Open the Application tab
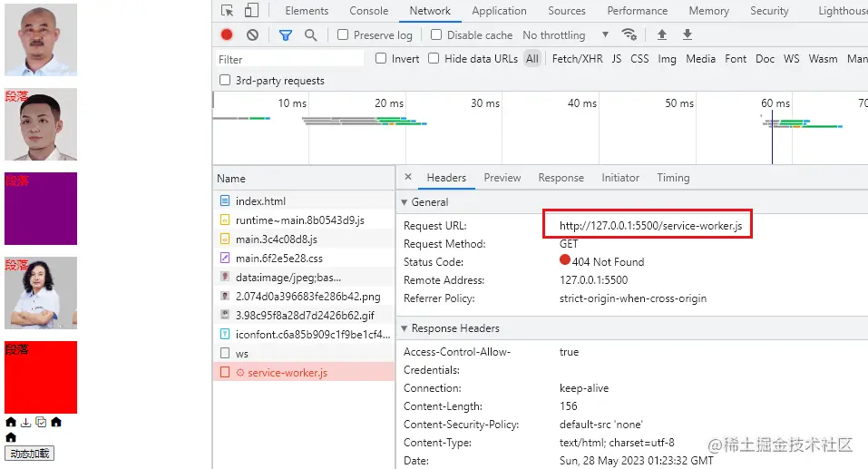 coord(499,11)
